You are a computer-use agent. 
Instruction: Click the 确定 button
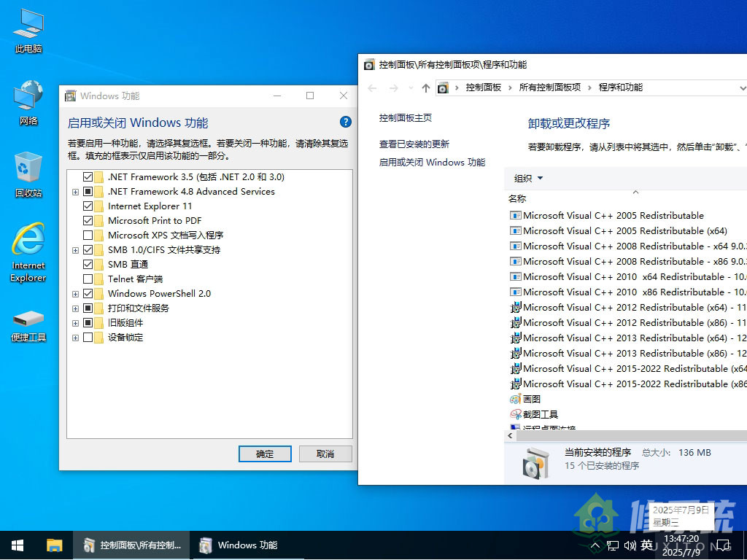pyautogui.click(x=265, y=454)
